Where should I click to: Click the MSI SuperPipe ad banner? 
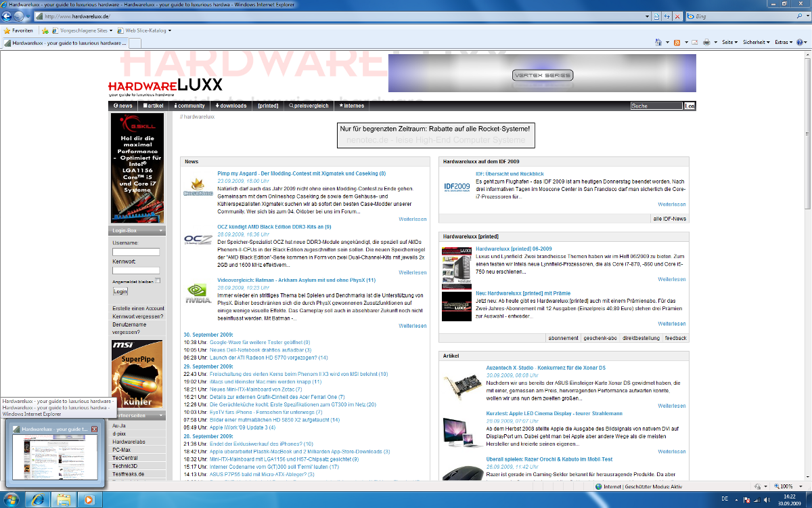(137, 373)
